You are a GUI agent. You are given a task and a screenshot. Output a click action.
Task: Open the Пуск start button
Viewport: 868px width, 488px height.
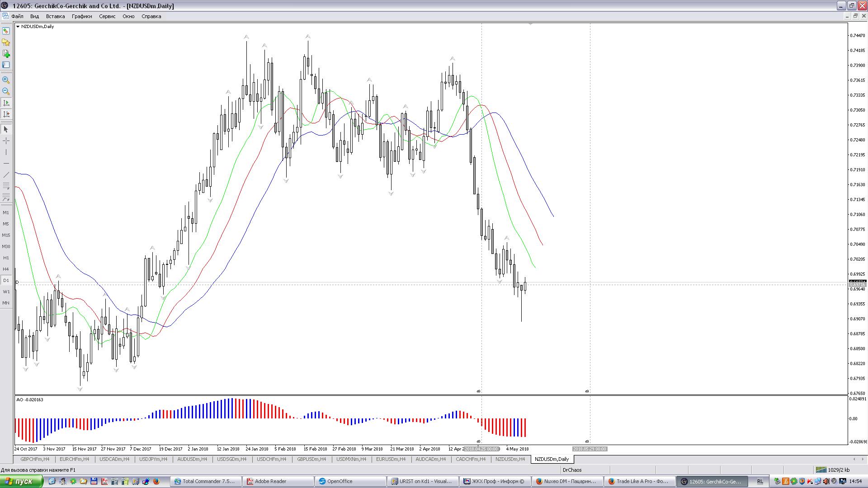pyautogui.click(x=21, y=481)
